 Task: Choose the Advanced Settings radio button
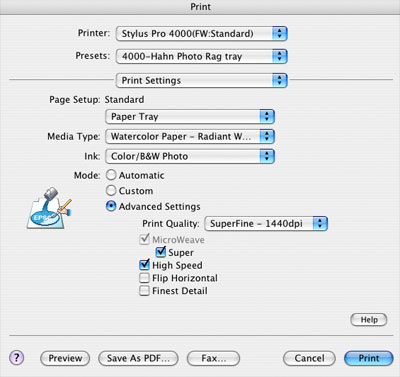click(111, 206)
